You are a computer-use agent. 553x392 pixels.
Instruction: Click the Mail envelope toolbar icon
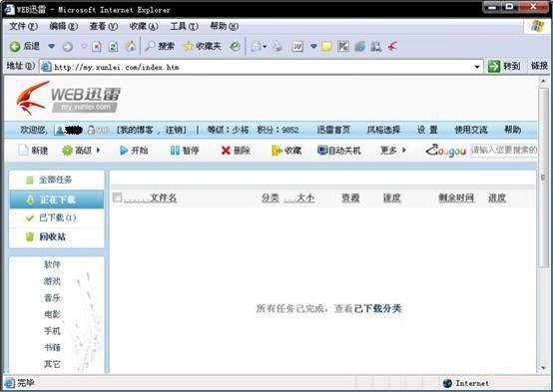click(256, 46)
